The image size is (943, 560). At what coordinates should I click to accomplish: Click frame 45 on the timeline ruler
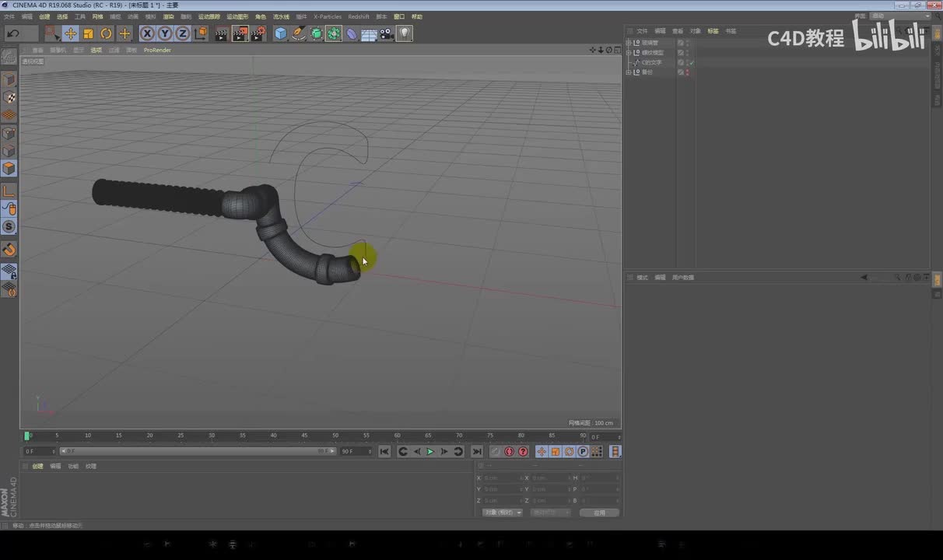click(304, 436)
